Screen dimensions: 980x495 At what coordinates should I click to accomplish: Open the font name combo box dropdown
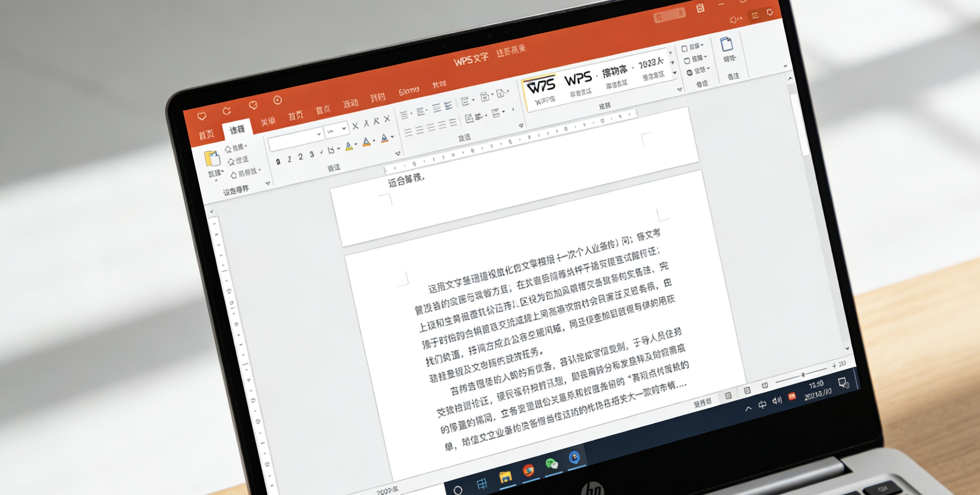point(319,135)
